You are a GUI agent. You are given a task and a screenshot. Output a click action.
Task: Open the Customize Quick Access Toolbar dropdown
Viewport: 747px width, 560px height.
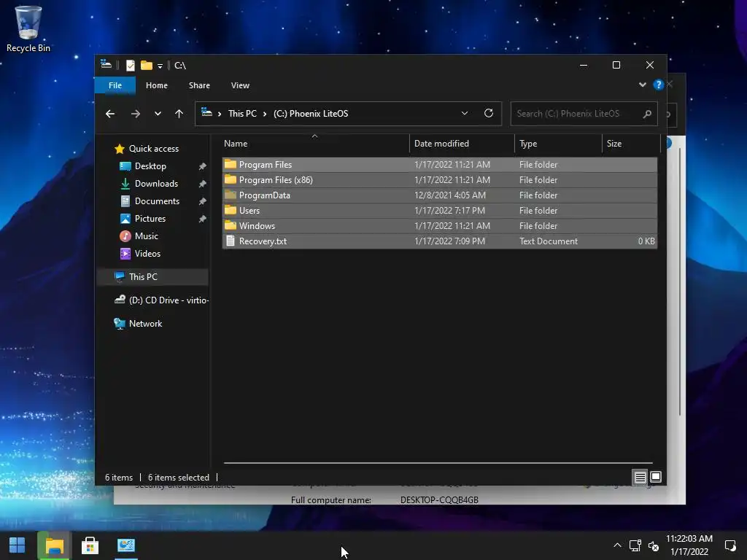160,66
